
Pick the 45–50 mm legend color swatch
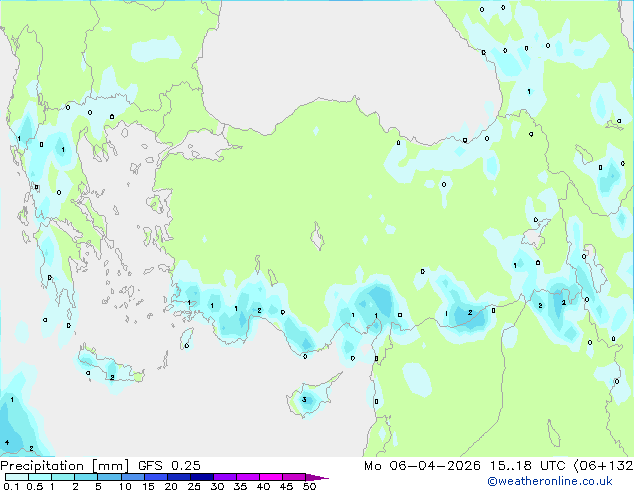coord(294,477)
